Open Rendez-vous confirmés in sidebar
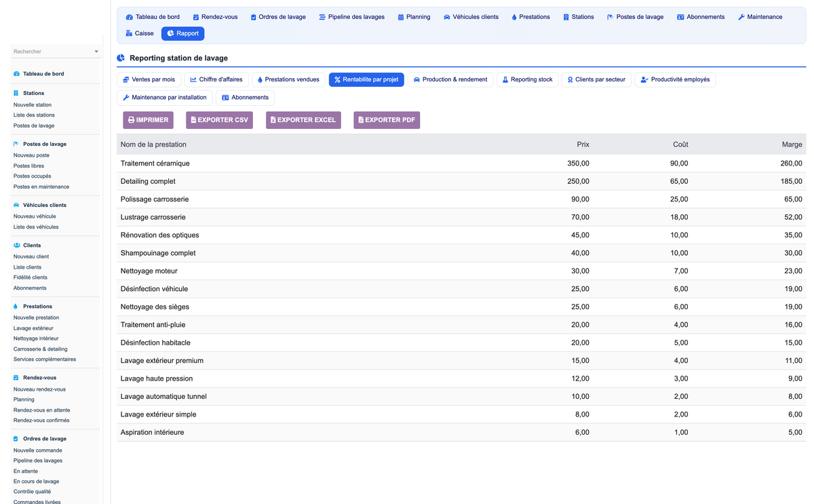Viewport: 814px width, 504px height. (41, 421)
